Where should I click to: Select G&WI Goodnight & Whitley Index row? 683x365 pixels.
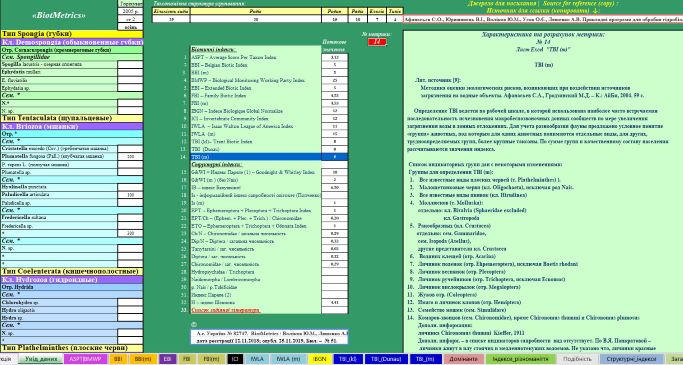[x=256, y=172]
